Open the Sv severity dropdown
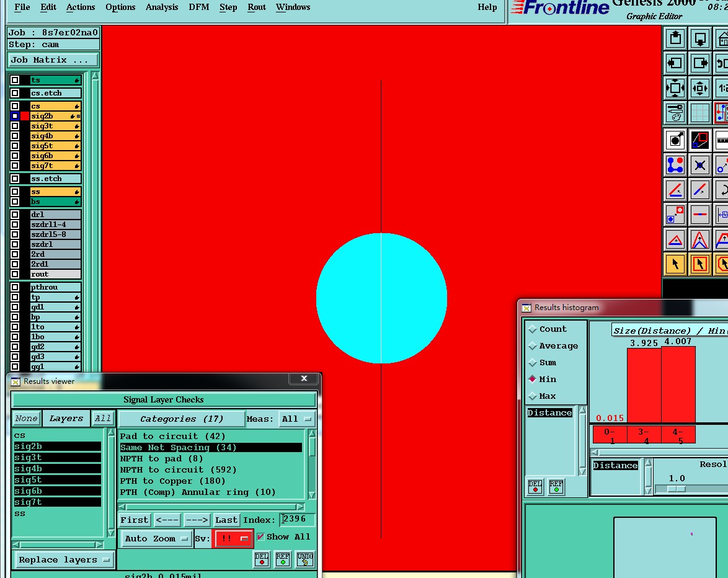Viewport: 728px width, 578px height. [x=233, y=538]
